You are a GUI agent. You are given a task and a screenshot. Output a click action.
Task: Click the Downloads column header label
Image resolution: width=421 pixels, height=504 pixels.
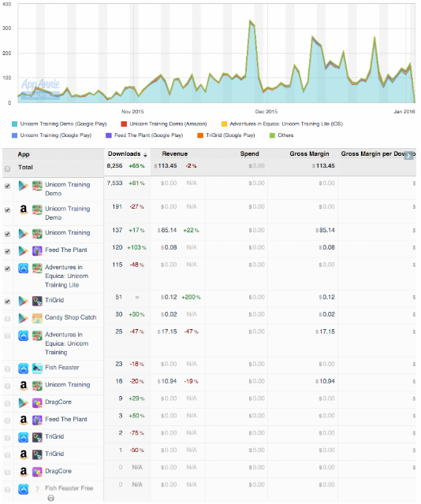pos(125,154)
